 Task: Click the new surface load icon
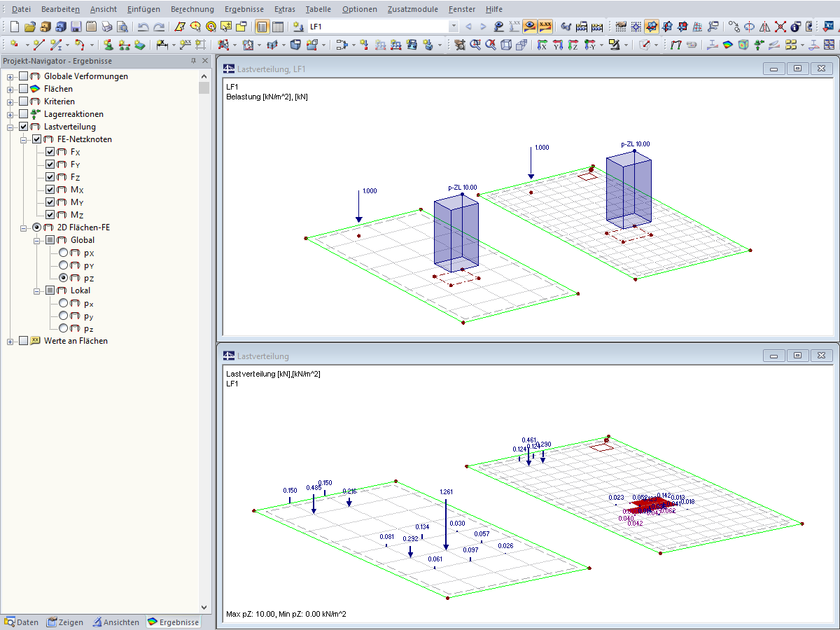140,44
